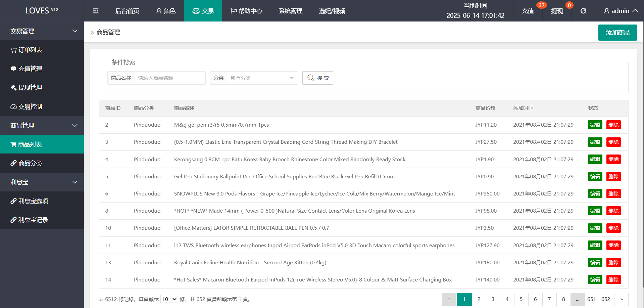Delete the Contact Lens product row 8
The width and height of the screenshot is (644, 308).
[613, 211]
